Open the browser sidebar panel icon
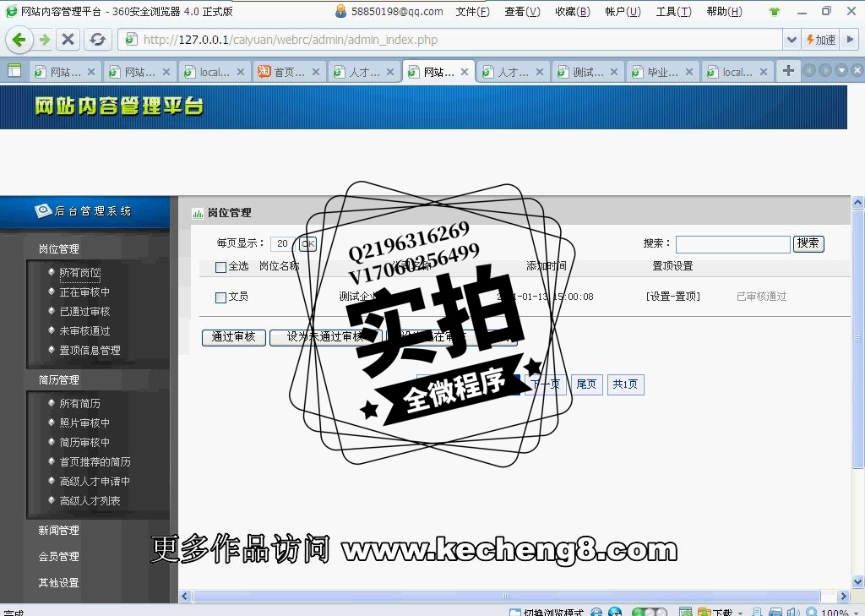 pos(14,71)
